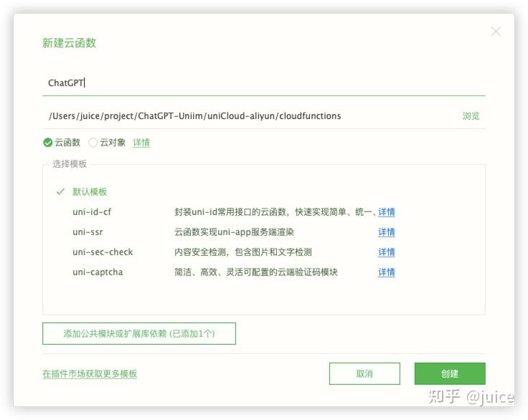Click the uni-id-cf description starting 封装uni-id常用接口的云函数
The height and width of the screenshot is (420, 528).
tap(275, 212)
